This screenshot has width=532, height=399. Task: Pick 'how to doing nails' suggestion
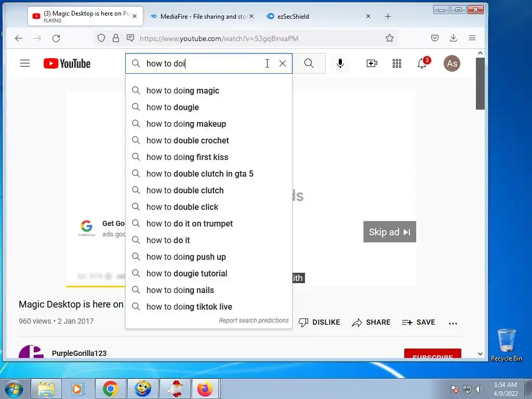click(209, 290)
